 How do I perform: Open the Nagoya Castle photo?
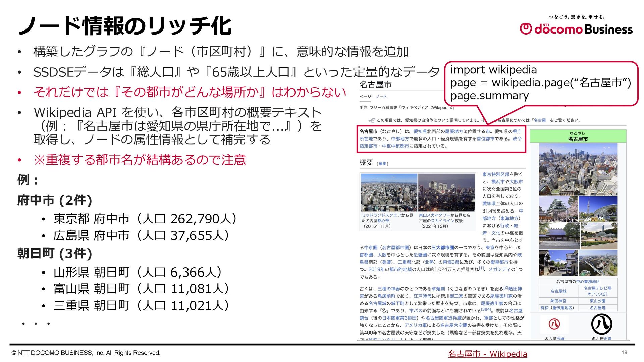[558, 209]
